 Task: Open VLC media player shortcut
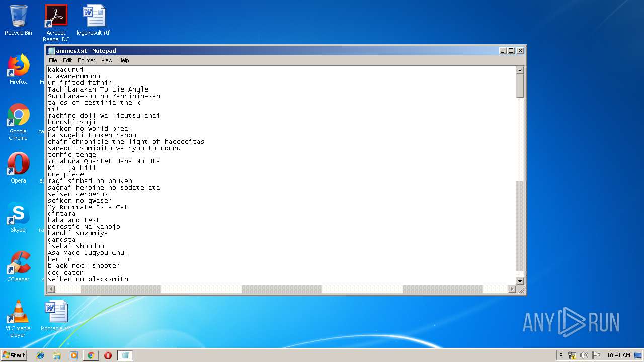pos(18,319)
